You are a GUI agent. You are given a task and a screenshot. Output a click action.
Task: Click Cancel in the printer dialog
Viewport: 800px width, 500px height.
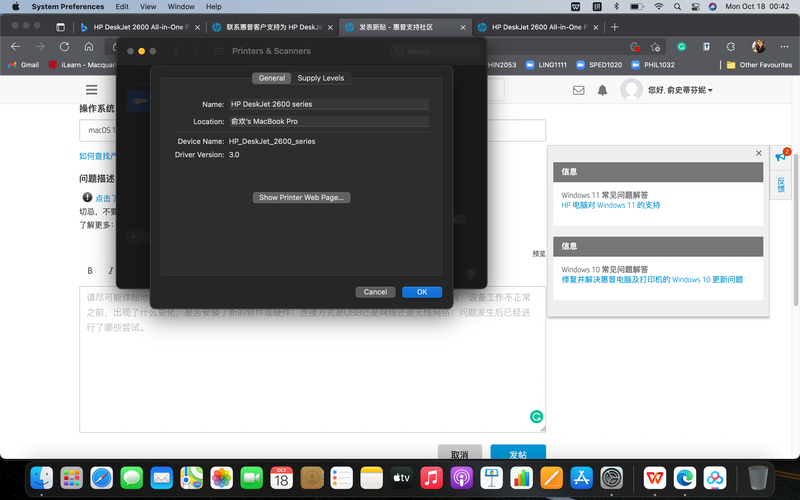375,292
